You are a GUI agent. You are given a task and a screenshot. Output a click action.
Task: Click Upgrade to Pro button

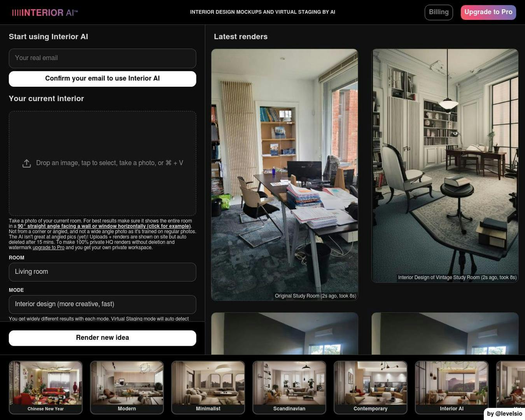point(488,12)
